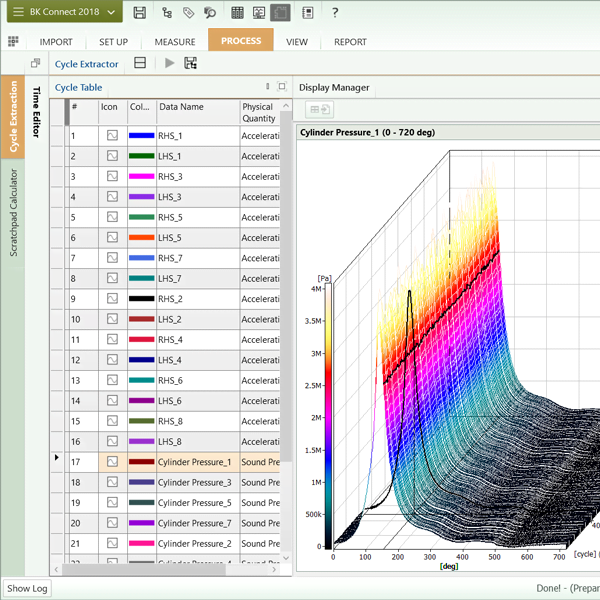Maximize the Cycle Table panel
The image size is (600, 600).
coord(282,87)
